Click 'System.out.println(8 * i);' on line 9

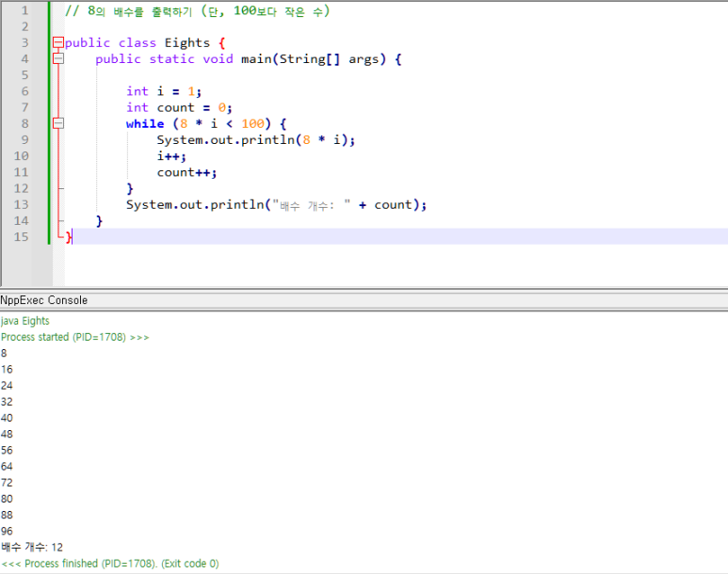coord(256,140)
